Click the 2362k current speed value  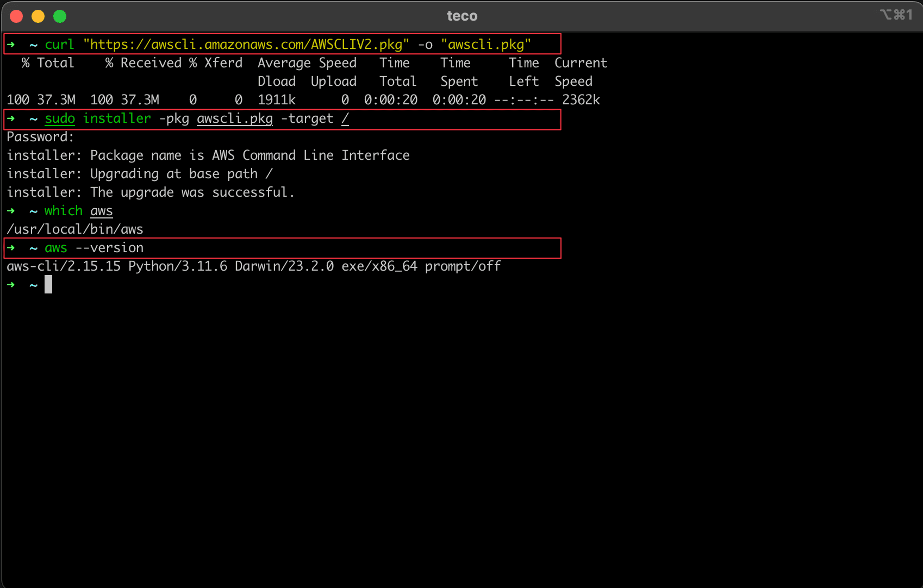(581, 100)
